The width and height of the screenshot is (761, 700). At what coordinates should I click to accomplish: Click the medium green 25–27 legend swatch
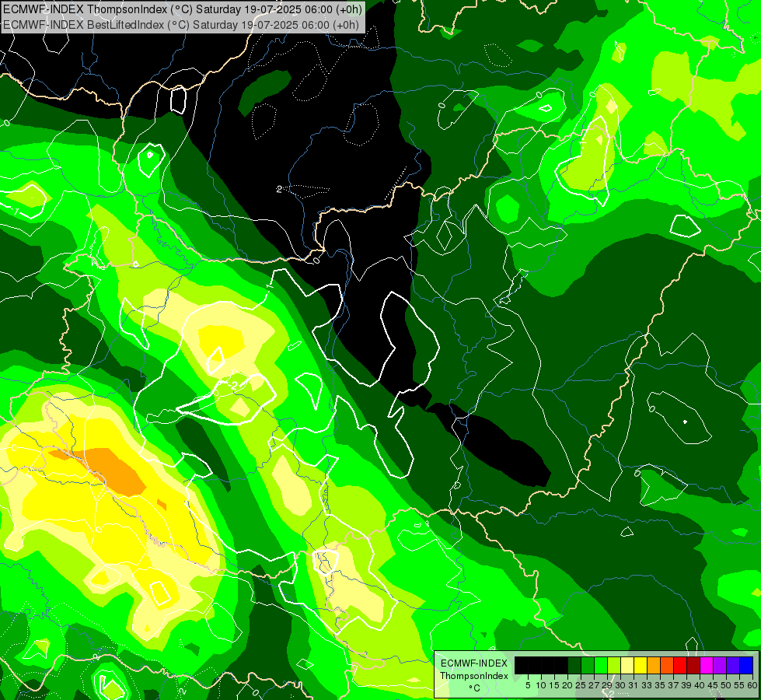pos(587,665)
